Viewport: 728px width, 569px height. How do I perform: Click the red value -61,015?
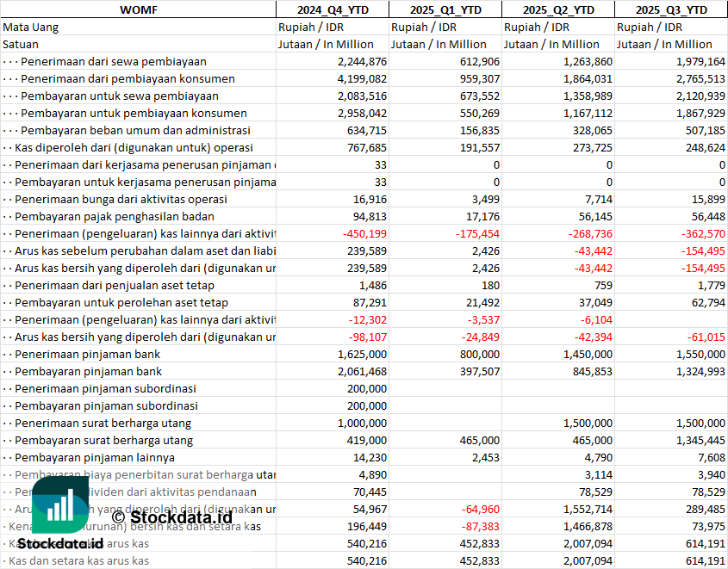pos(703,337)
